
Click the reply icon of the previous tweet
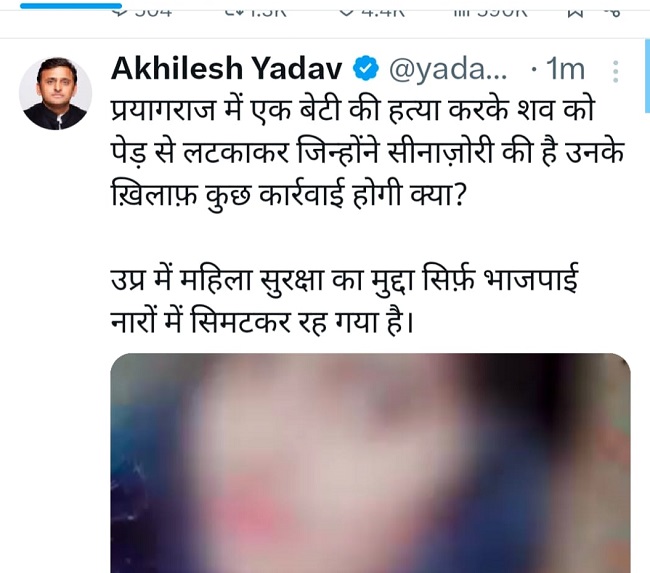(118, 10)
